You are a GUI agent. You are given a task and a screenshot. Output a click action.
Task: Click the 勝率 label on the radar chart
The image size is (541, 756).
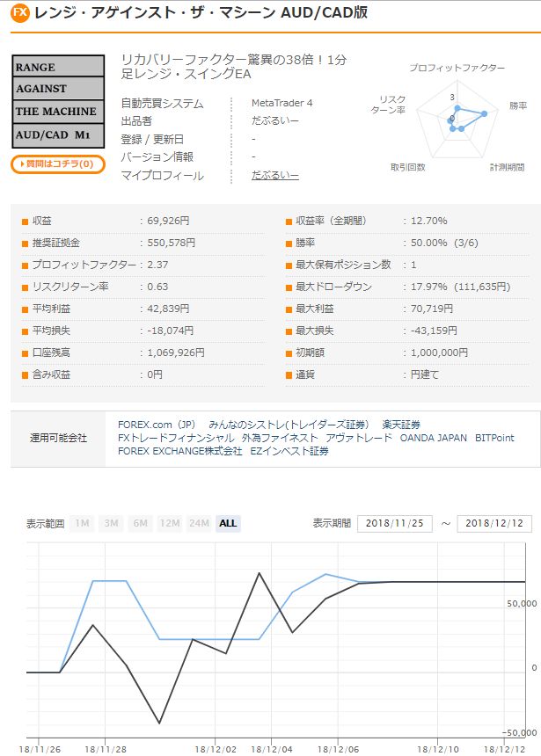click(x=518, y=105)
